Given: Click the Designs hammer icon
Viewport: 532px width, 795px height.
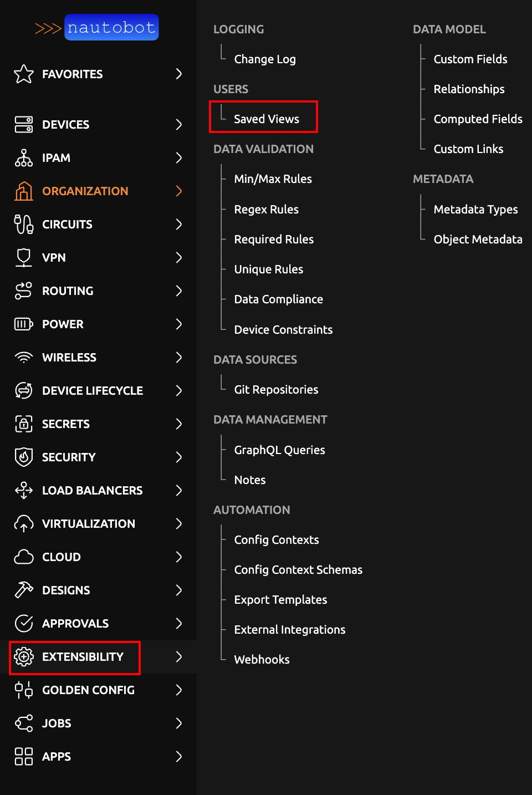Looking at the screenshot, I should coord(24,590).
